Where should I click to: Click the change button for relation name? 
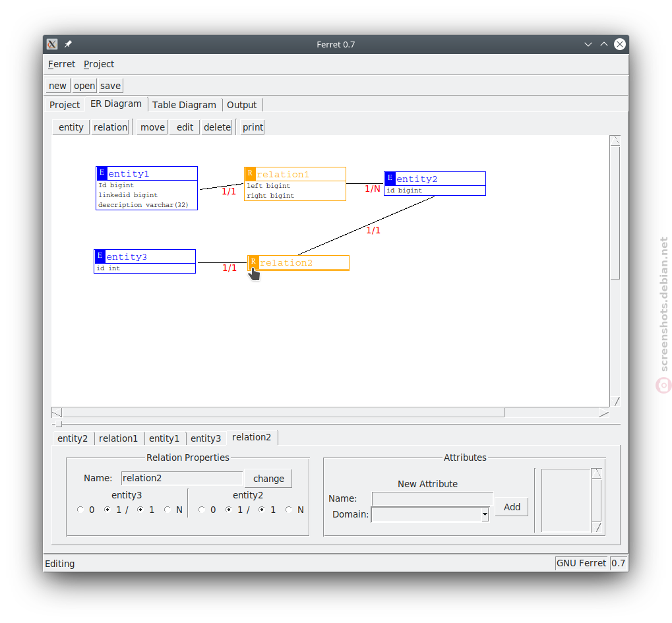[x=268, y=479]
